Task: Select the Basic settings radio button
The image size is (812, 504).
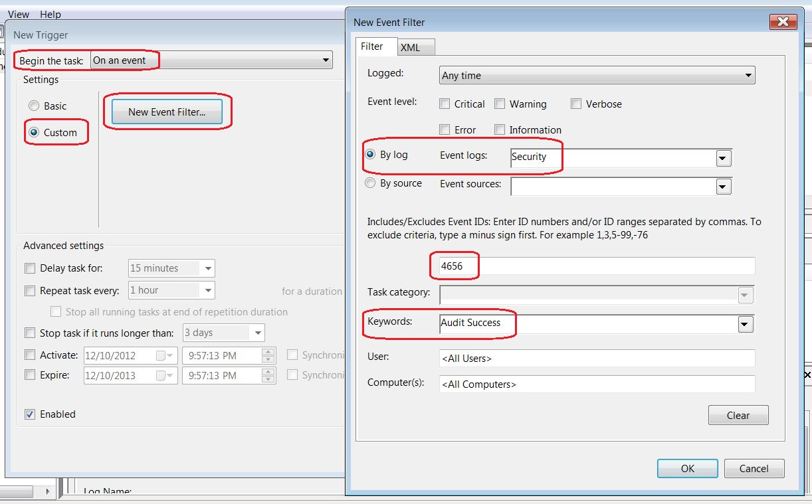Action: tap(34, 106)
